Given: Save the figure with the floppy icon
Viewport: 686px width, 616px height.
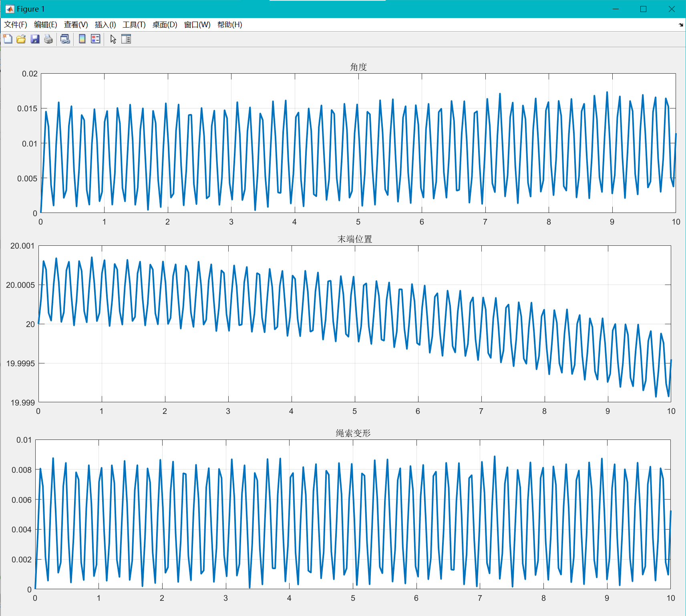Looking at the screenshot, I should pos(35,39).
